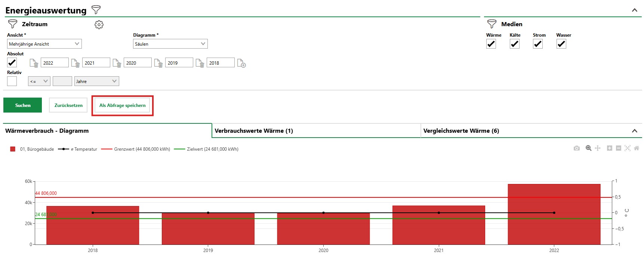Click Als Abfrage speichern button
Screen dimensions: 644x258
[123, 105]
